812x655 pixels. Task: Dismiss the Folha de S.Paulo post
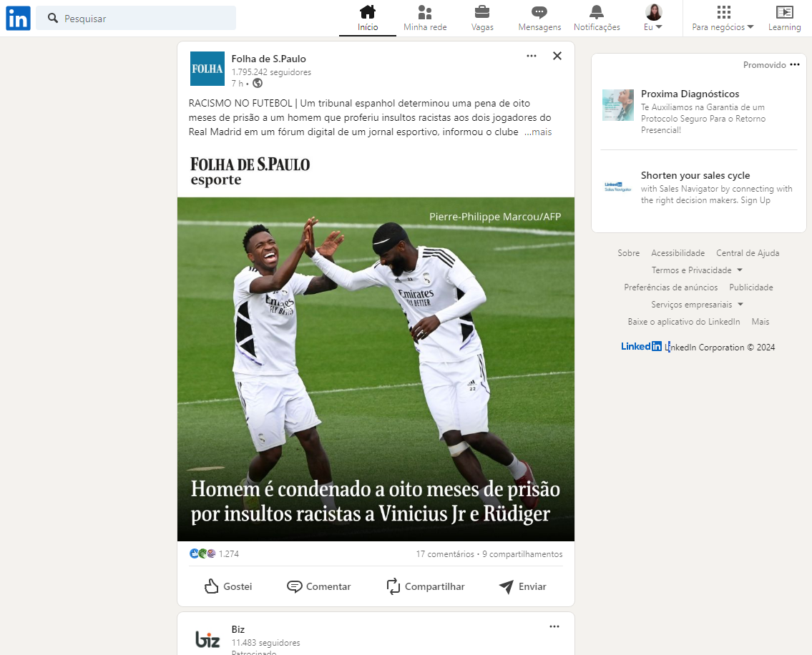[557, 56]
